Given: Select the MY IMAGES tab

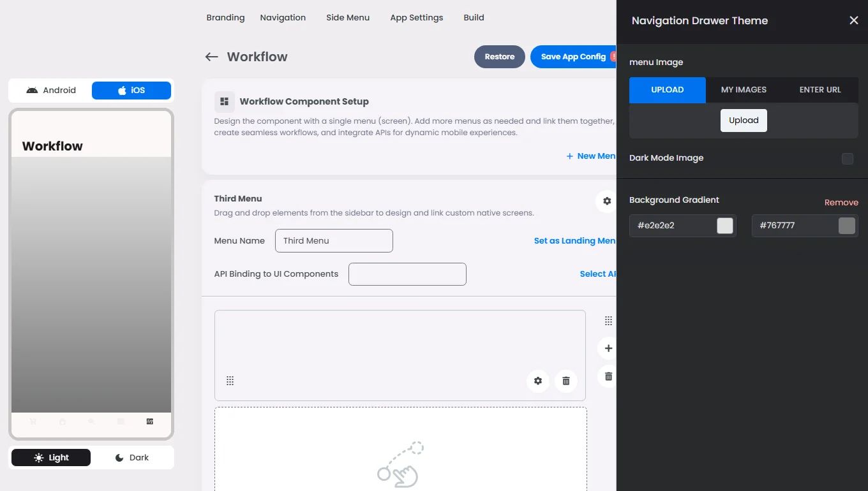Looking at the screenshot, I should [744, 90].
